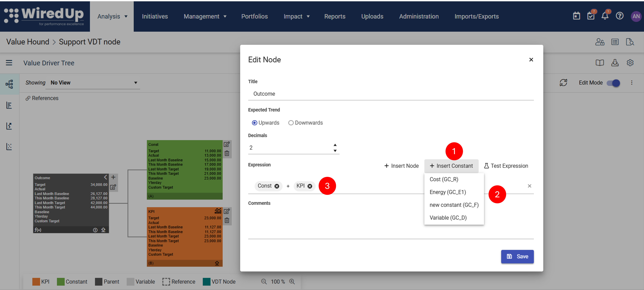Open the hamburger menu beside Value Driver Tree
The width and height of the screenshot is (644, 290).
[x=9, y=63]
